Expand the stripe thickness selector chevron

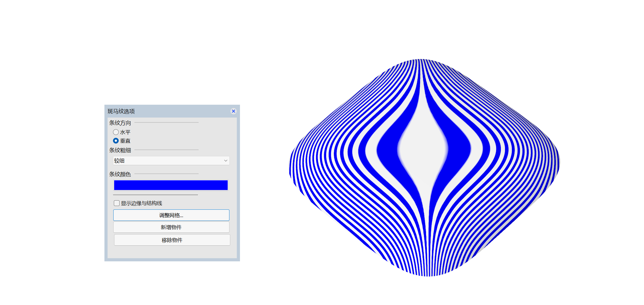point(225,160)
